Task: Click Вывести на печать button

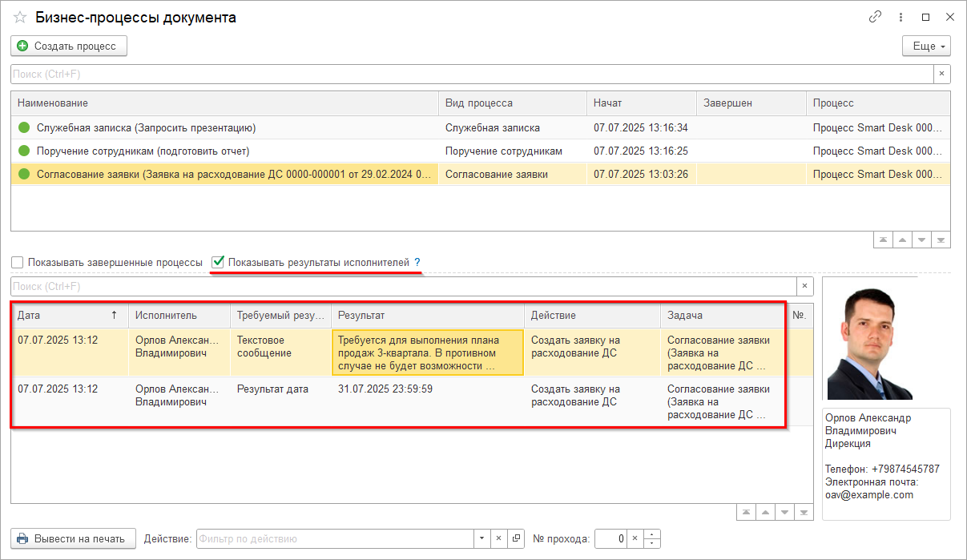Action: point(73,538)
